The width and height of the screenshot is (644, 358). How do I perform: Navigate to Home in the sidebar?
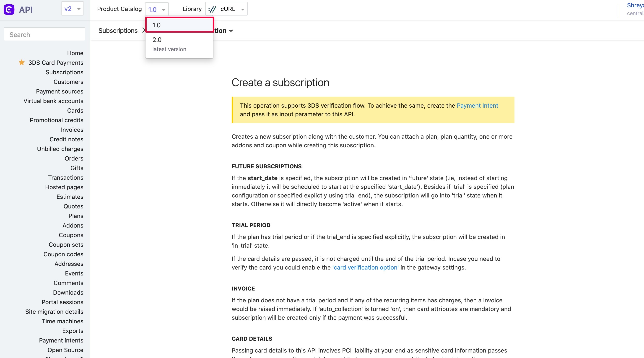[75, 53]
